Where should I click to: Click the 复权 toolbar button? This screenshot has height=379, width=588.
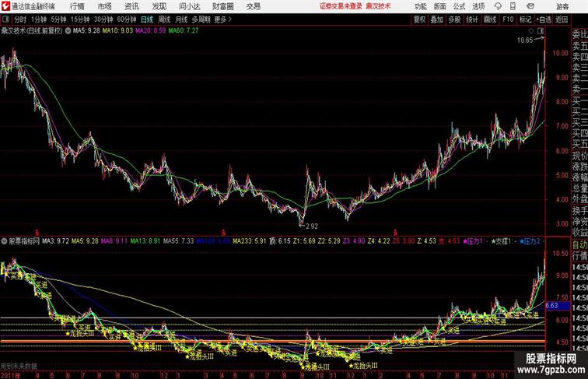(x=419, y=19)
